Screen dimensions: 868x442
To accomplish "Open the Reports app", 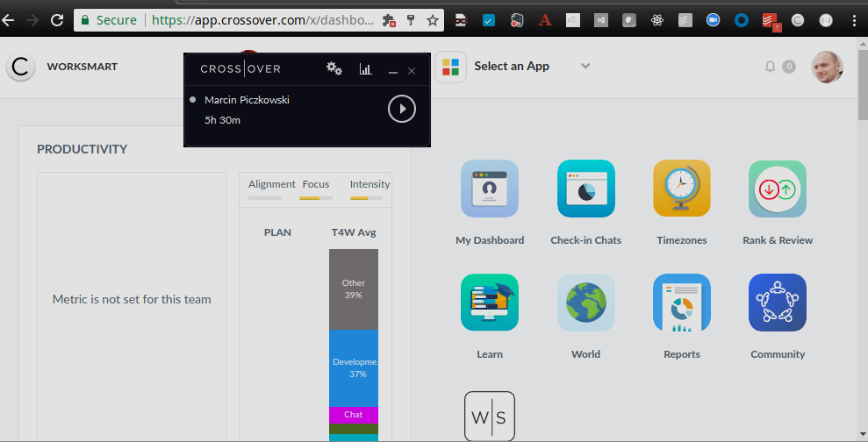I will click(681, 303).
